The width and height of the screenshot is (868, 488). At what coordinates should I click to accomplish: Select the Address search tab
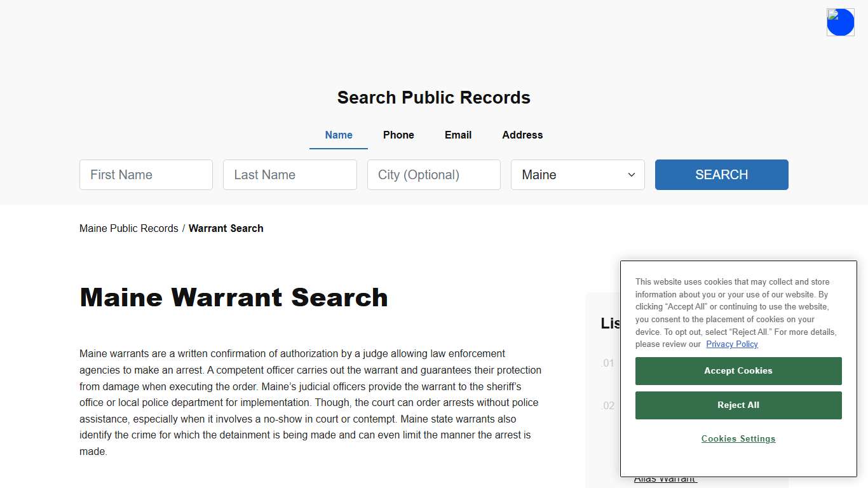click(522, 135)
